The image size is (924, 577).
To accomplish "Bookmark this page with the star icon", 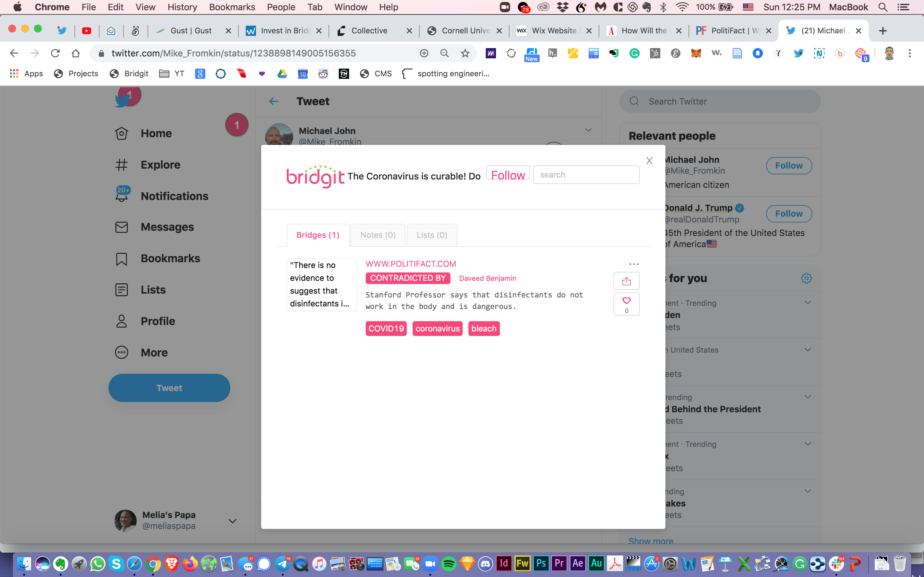I will pyautogui.click(x=465, y=54).
